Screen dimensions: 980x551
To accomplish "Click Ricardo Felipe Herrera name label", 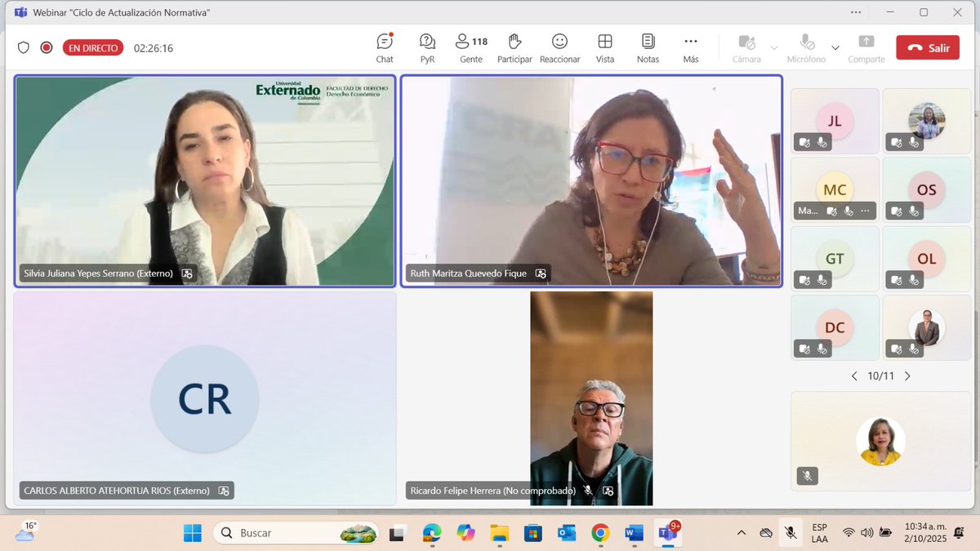I will [492, 491].
